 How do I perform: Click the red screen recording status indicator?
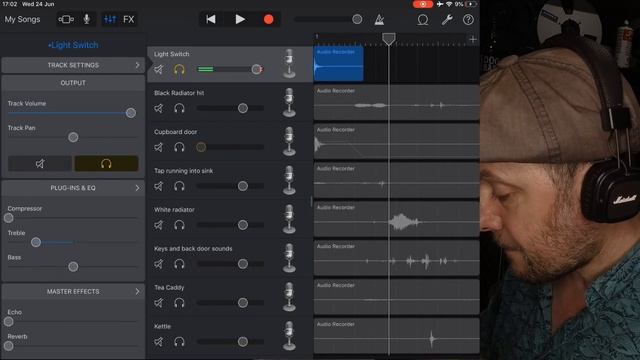click(423, 4)
